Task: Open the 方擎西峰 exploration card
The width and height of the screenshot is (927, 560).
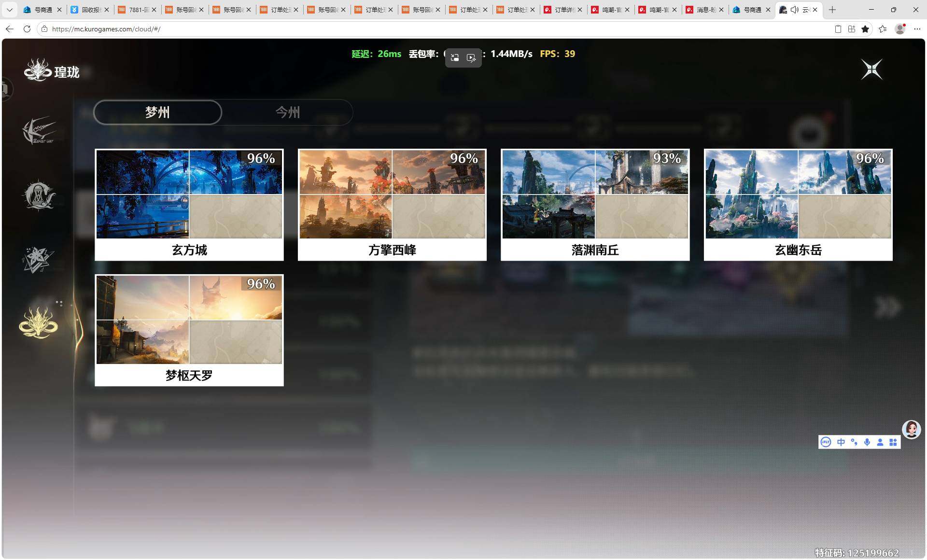Action: [x=392, y=205]
